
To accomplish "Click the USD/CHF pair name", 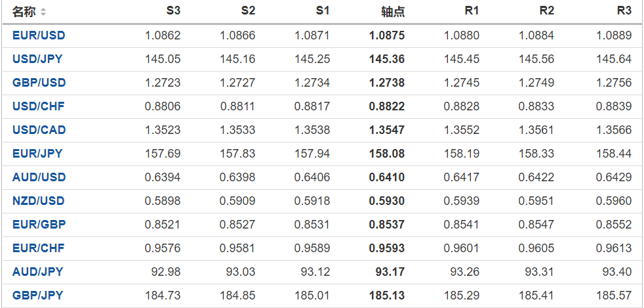I will coord(38,106).
